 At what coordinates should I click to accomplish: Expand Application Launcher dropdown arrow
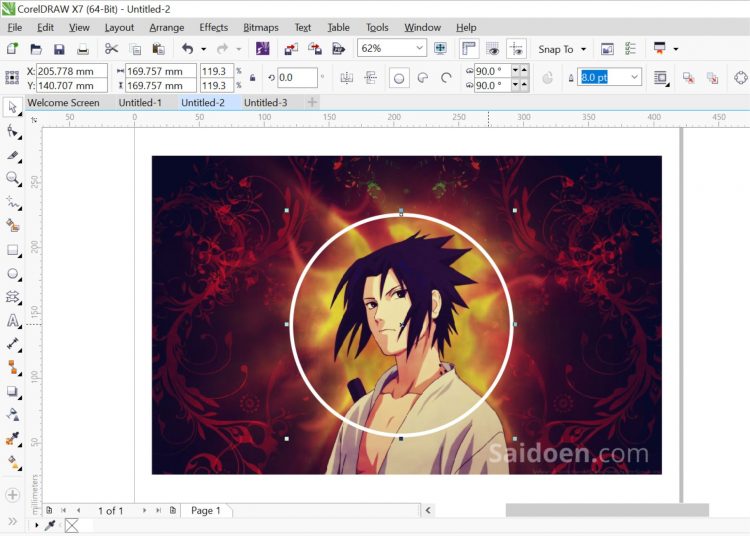[x=675, y=49]
